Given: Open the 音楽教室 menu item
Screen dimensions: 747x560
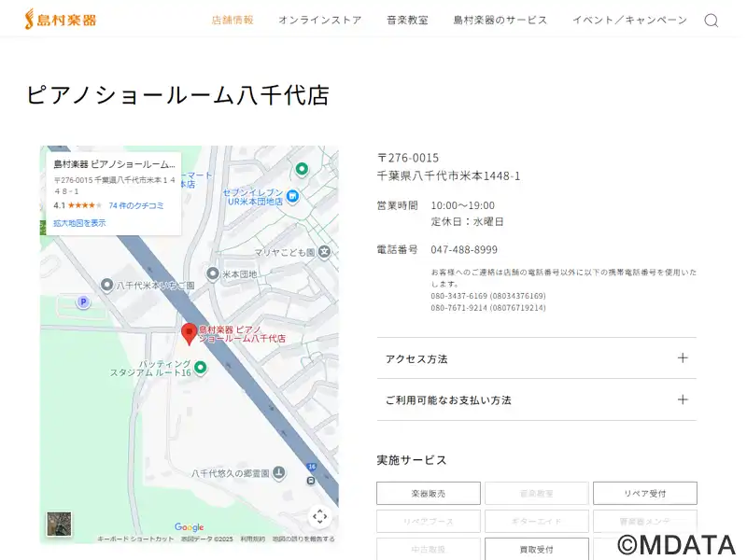Looking at the screenshot, I should pos(407,20).
